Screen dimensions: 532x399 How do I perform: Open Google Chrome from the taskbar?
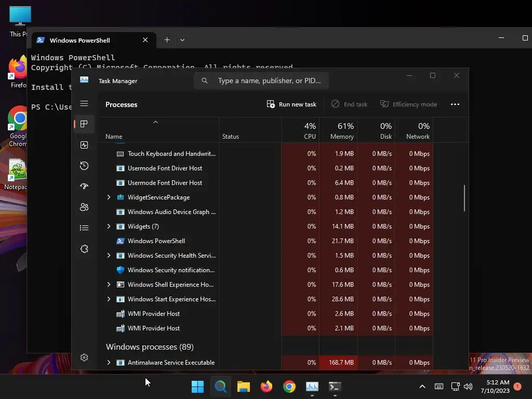coord(289,387)
